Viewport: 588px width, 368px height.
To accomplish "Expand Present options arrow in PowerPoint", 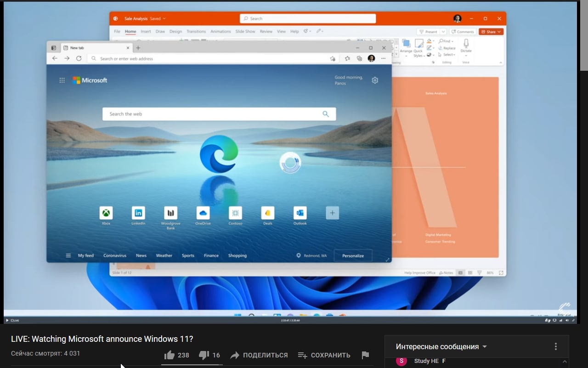I will click(x=443, y=32).
